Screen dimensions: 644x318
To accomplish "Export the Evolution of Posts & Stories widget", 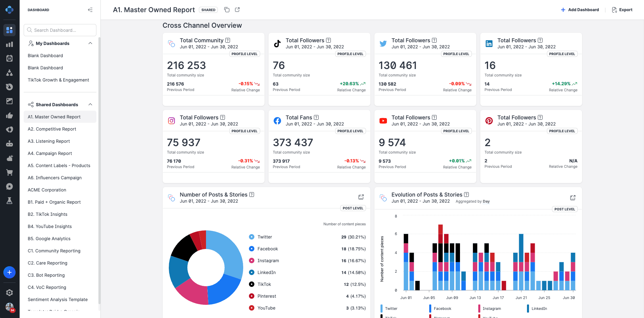I will pyautogui.click(x=573, y=198).
